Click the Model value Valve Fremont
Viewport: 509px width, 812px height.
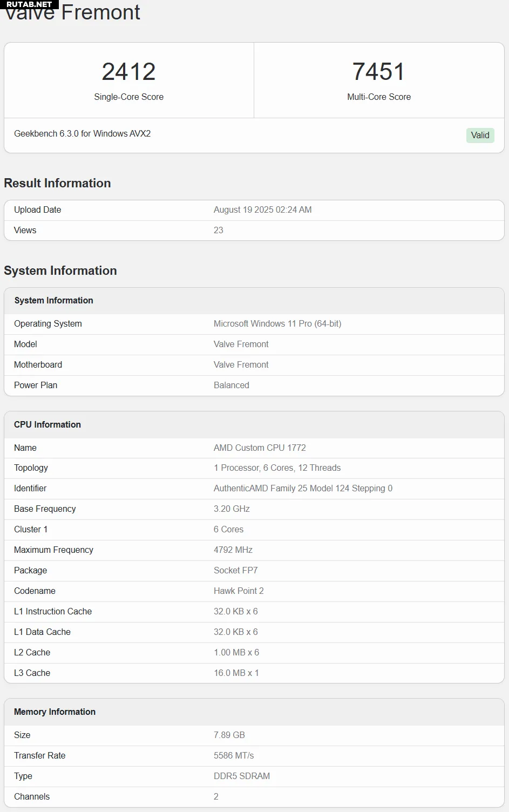[x=241, y=344]
